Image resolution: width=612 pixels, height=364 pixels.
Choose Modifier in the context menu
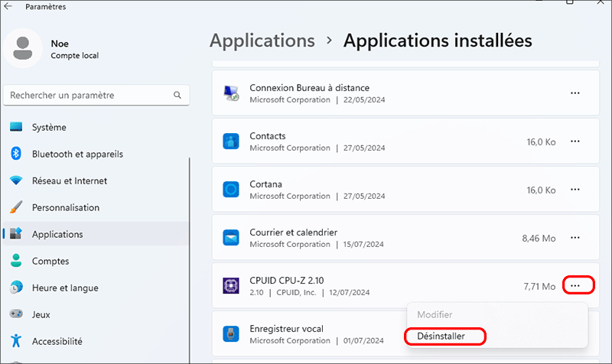(x=435, y=314)
